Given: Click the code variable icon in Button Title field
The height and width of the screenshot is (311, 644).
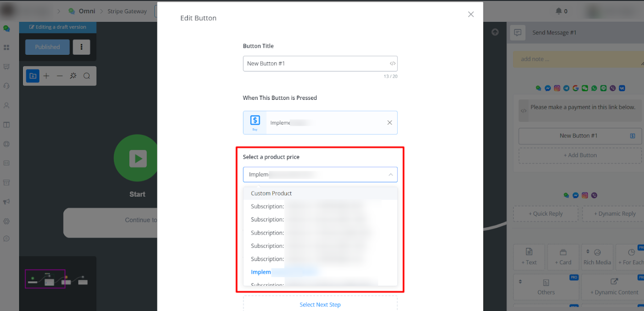Looking at the screenshot, I should [393, 64].
